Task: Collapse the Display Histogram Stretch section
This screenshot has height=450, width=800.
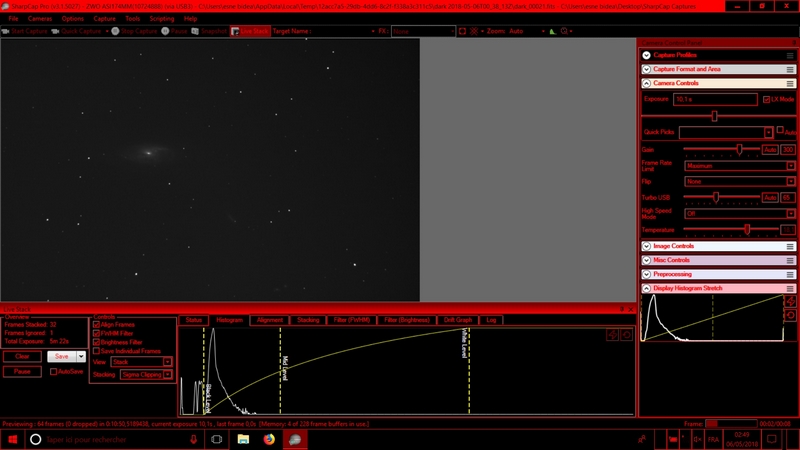Action: click(x=646, y=288)
